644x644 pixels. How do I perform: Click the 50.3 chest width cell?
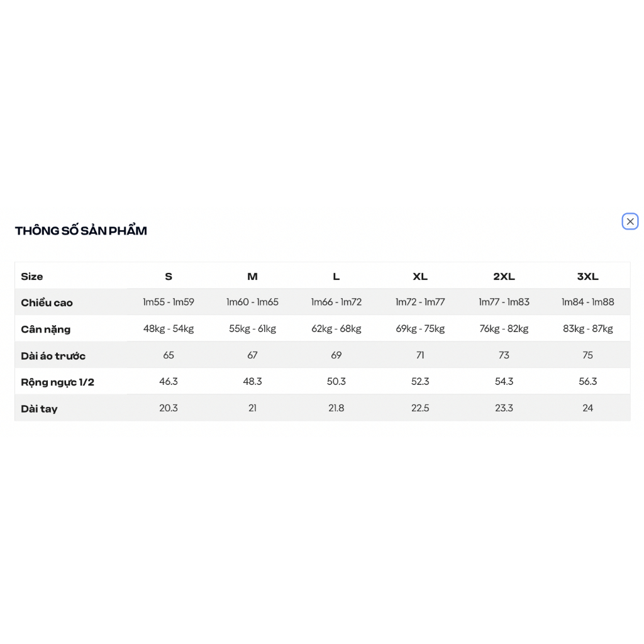tap(336, 382)
